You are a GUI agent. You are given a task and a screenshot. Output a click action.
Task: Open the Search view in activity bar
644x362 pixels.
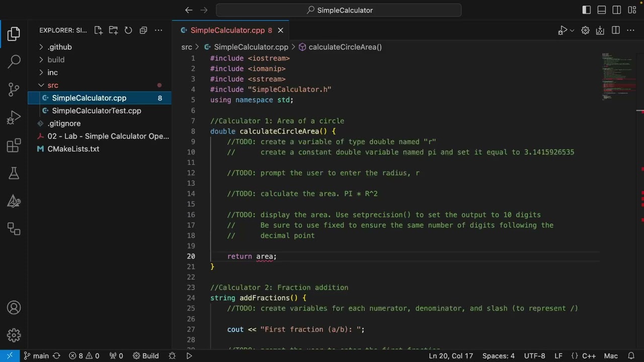[14, 62]
